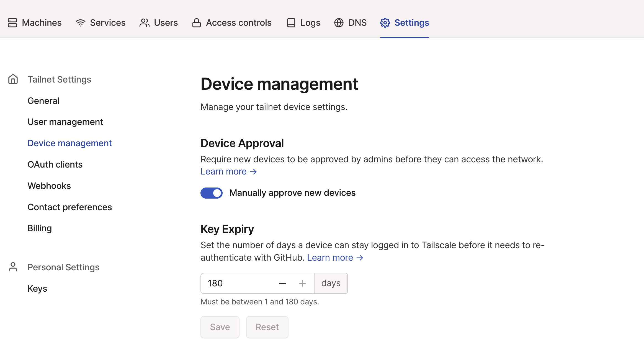Decrease key expiry days with minus

tap(282, 283)
